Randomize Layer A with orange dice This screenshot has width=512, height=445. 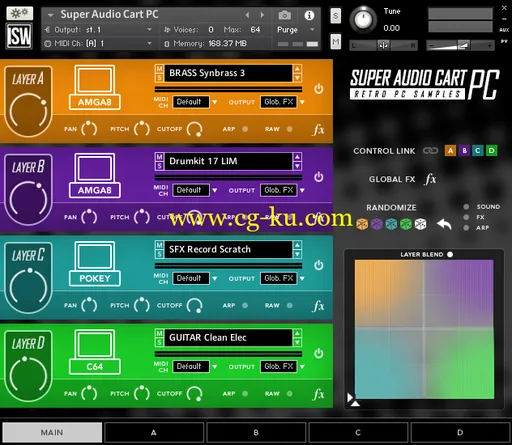362,224
